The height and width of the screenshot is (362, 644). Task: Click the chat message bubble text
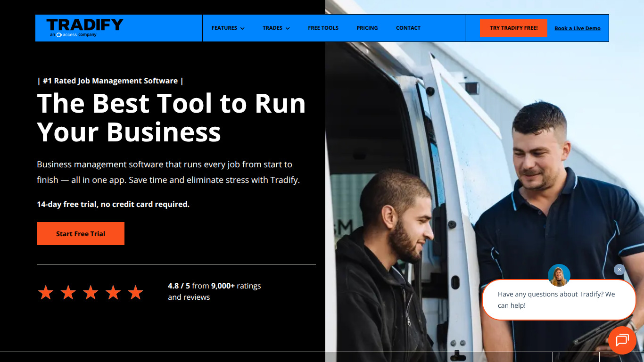(556, 300)
